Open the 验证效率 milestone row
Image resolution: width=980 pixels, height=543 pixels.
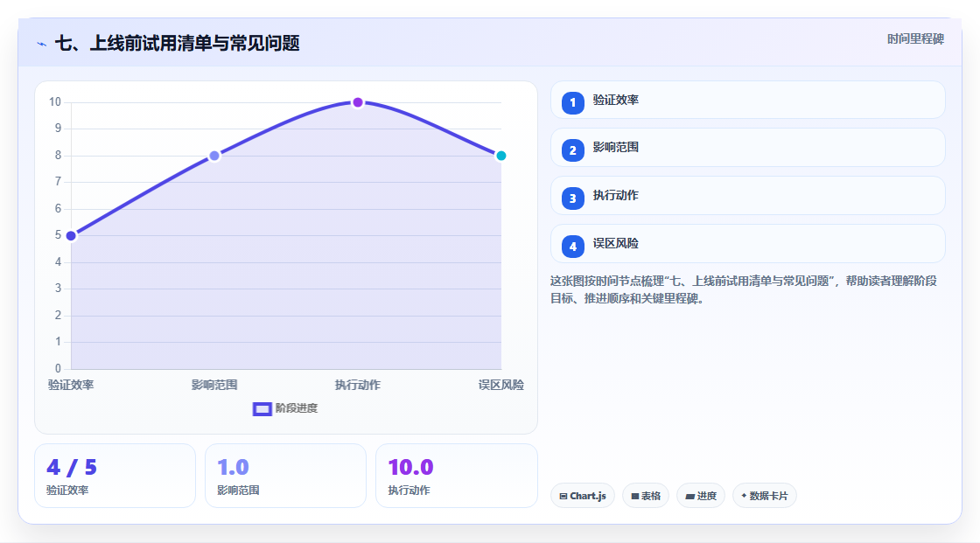point(747,100)
